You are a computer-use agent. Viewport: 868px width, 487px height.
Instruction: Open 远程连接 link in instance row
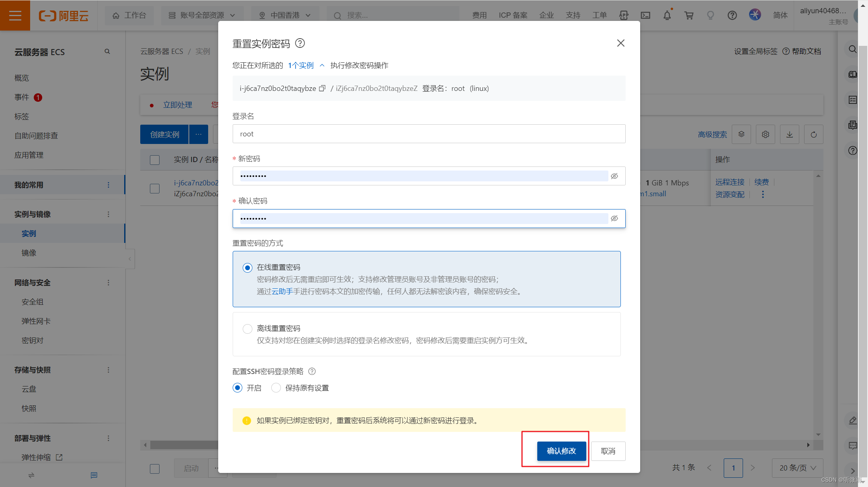pos(730,182)
